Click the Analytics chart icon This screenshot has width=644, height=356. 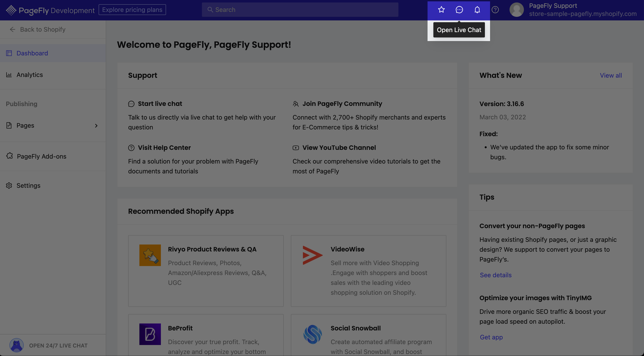tap(9, 75)
